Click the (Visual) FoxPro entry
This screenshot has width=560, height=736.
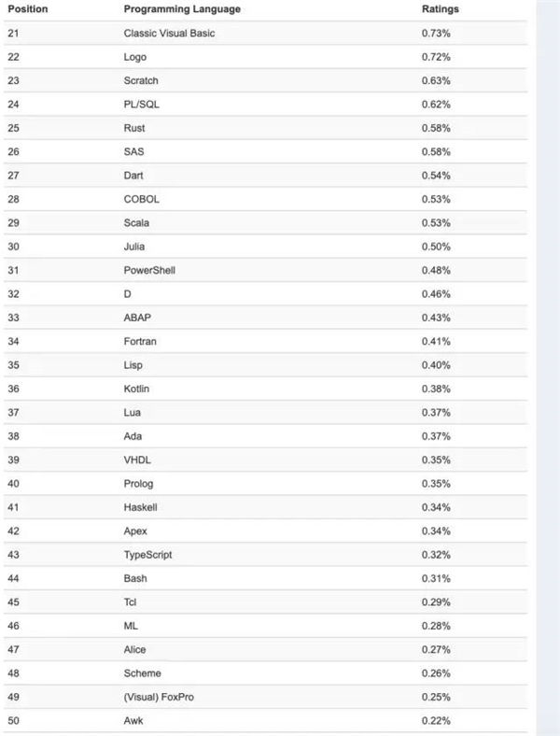(x=159, y=697)
